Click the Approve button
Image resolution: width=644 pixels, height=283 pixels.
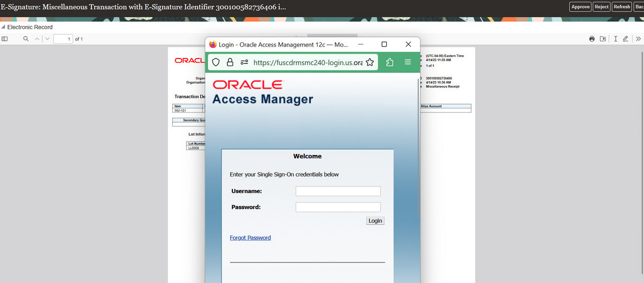580,7
